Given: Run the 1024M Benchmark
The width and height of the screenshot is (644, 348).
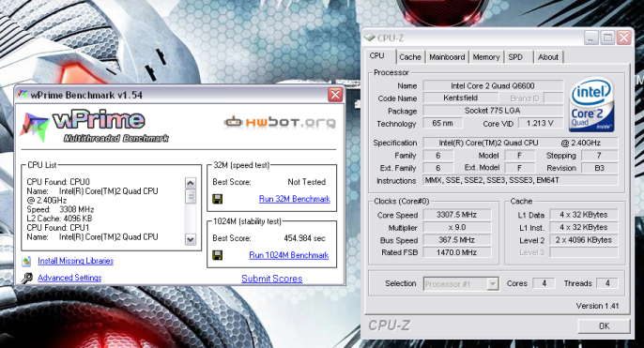Looking at the screenshot, I should [289, 255].
